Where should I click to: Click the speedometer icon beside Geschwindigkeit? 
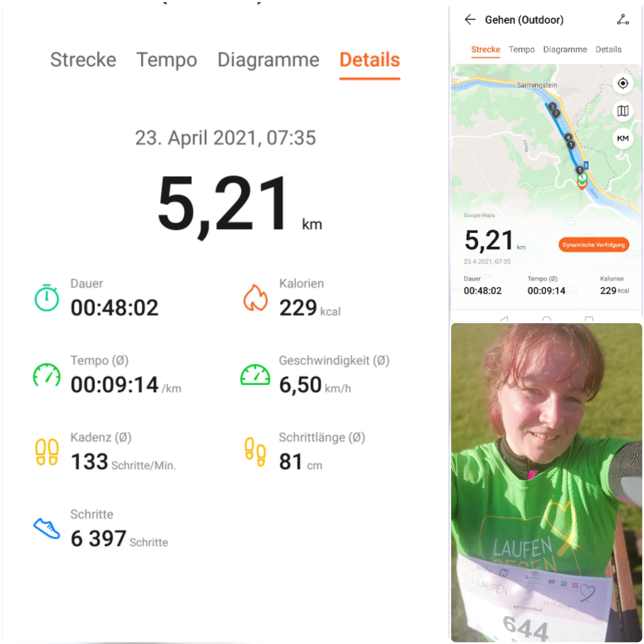(255, 375)
